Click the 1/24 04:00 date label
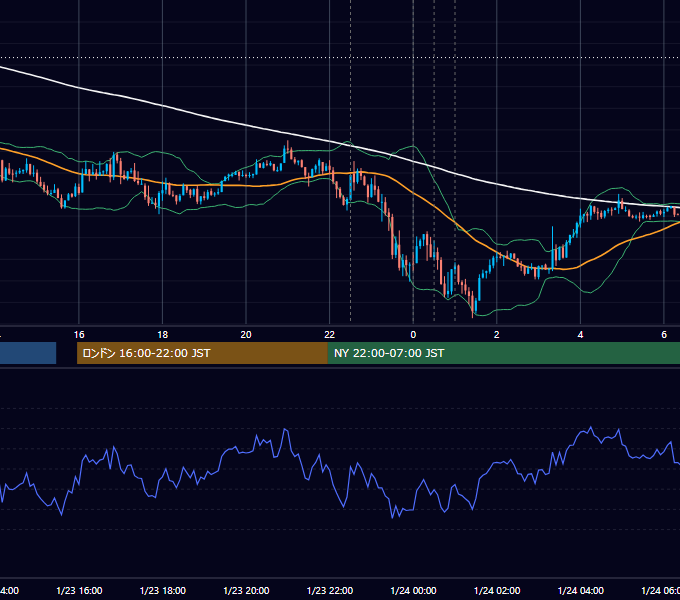680x600 pixels. click(x=581, y=590)
